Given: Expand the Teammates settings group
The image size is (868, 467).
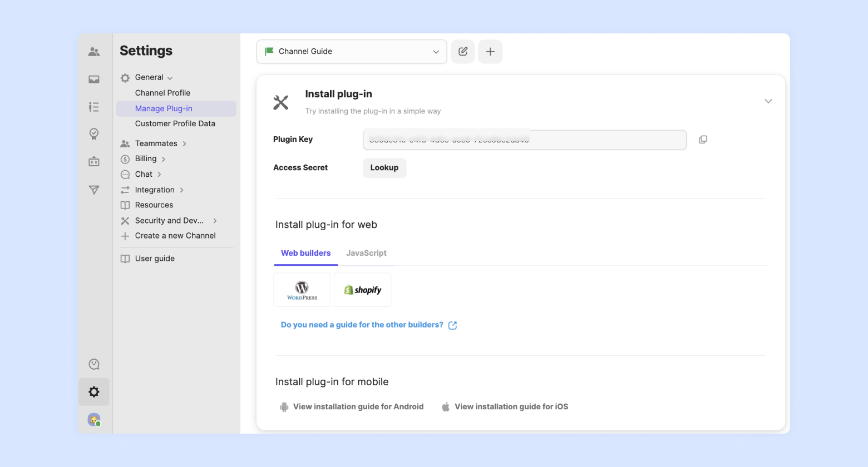Looking at the screenshot, I should [x=156, y=143].
